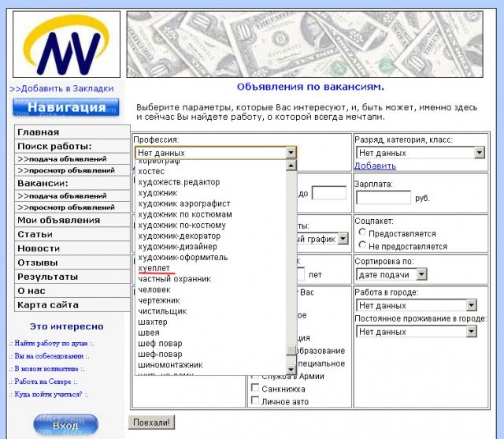Screen dimensions: 504x439
Task: Open the Профессия dropdown arrow
Action: pyautogui.click(x=291, y=152)
